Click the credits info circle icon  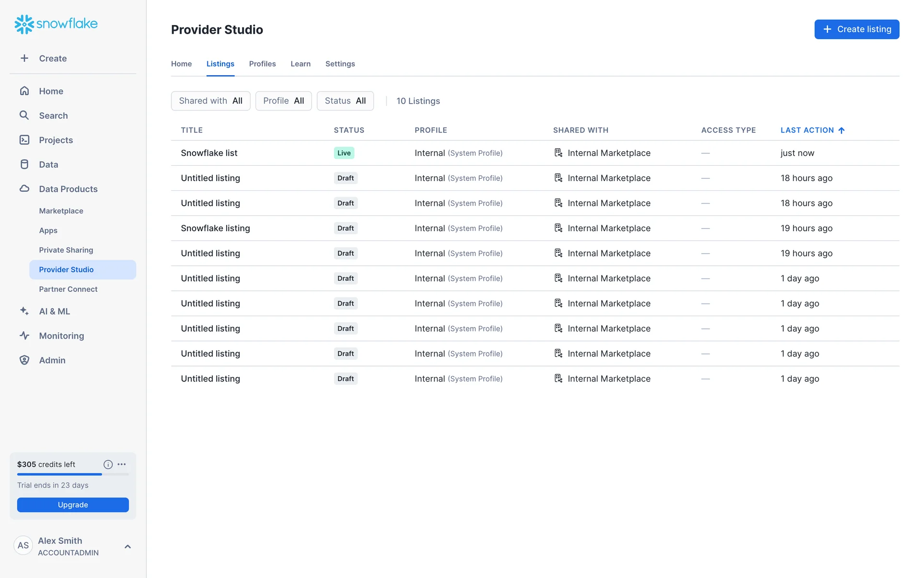coord(108,464)
